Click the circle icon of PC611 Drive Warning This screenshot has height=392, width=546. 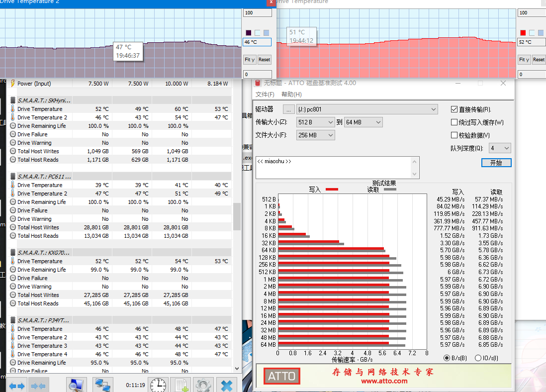(x=13, y=219)
